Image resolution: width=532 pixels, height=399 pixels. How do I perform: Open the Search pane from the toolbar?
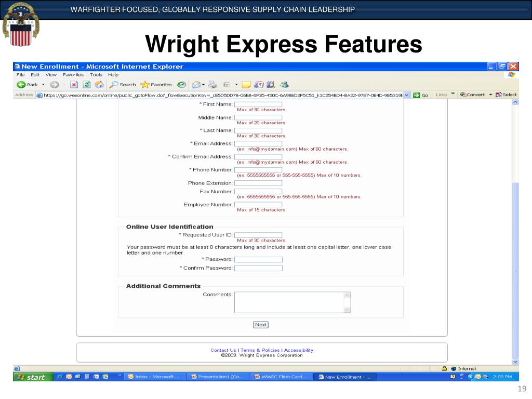123,85
